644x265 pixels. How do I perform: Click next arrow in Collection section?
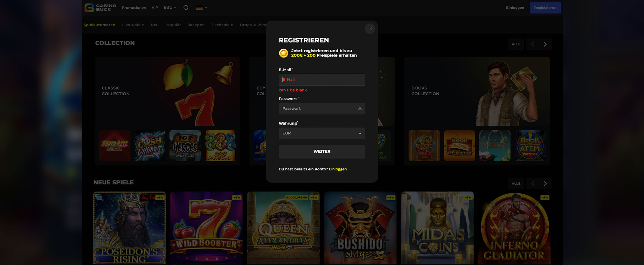545,44
